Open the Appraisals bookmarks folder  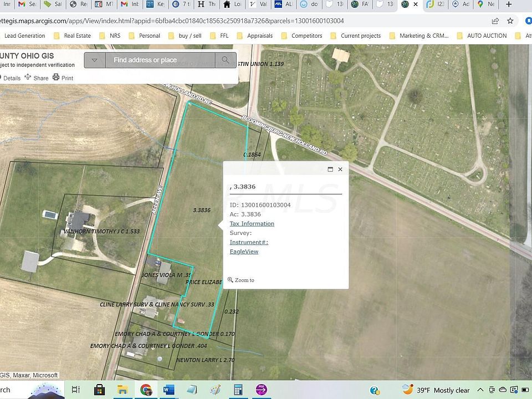255,35
